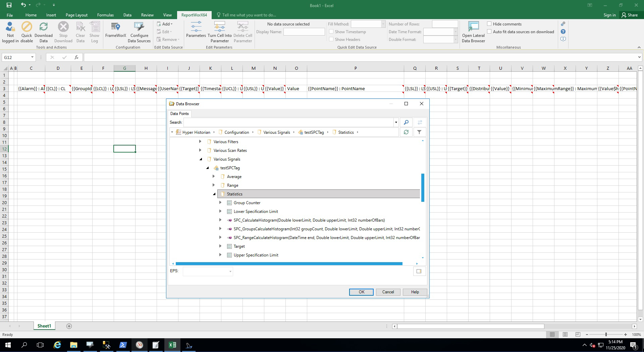
Task: Collapse the Statistics folder node
Action: [214, 194]
